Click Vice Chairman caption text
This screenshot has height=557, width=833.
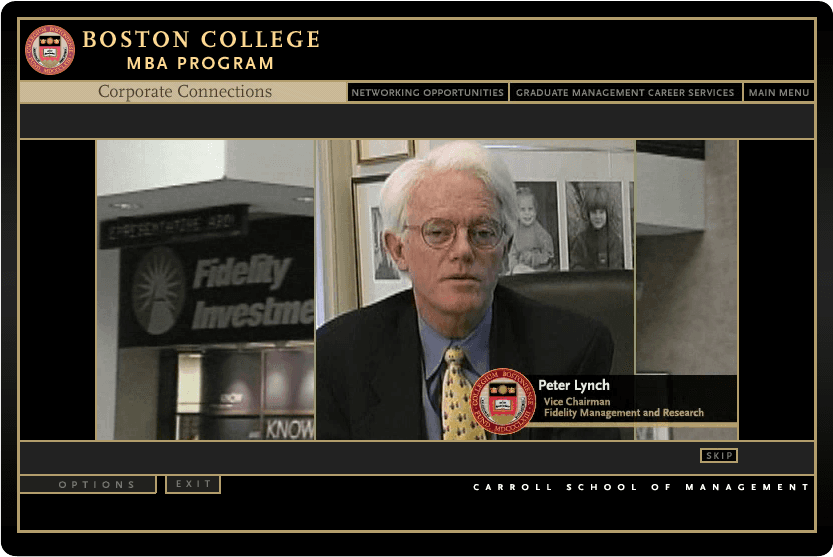click(x=577, y=401)
